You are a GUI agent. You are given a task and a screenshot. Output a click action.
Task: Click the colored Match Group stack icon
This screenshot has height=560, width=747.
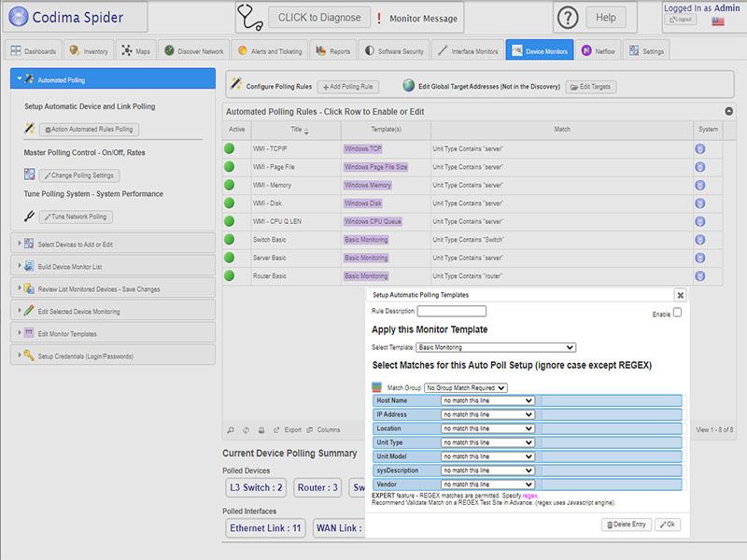pyautogui.click(x=377, y=387)
